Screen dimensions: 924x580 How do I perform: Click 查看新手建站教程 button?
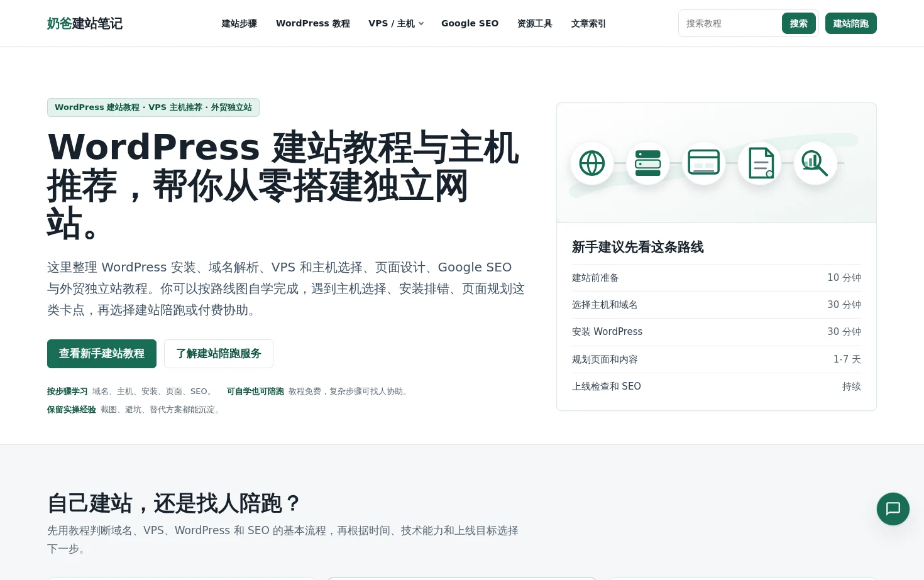tap(102, 354)
